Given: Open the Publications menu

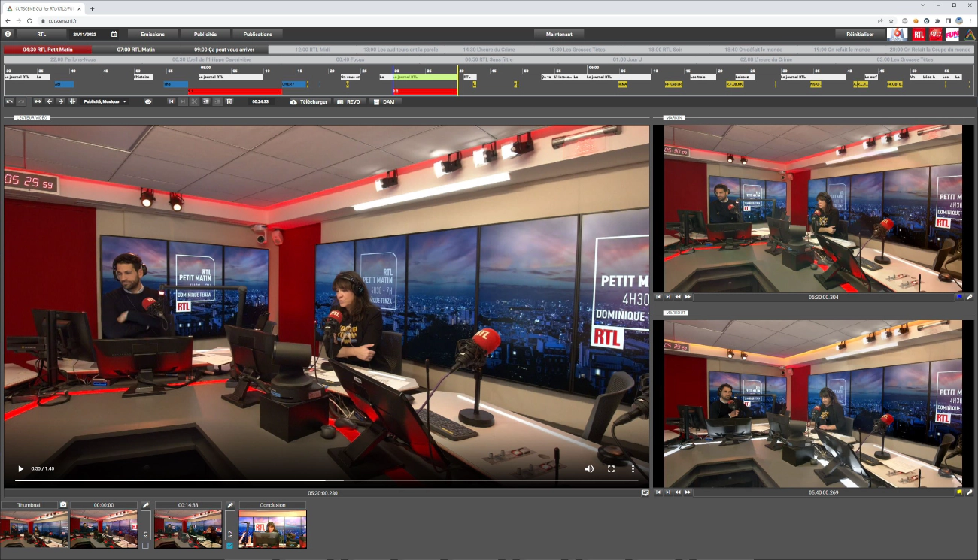Looking at the screenshot, I should pos(258,34).
